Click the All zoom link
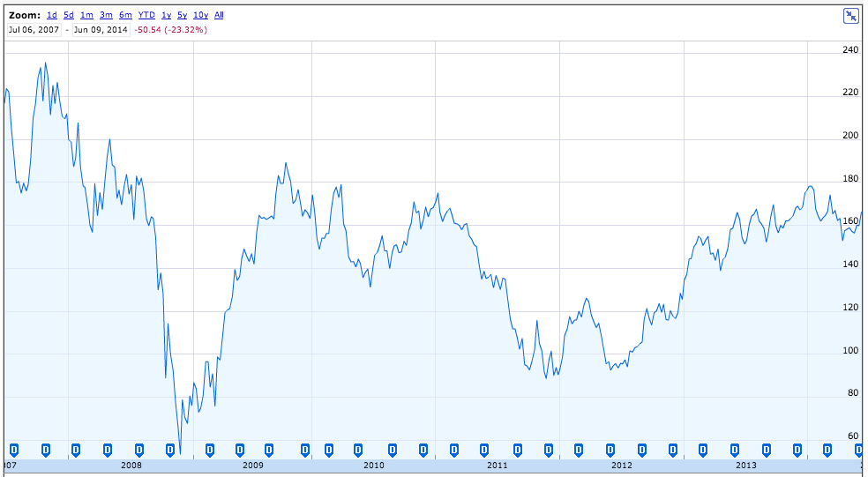This screenshot has width=868, height=477. (219, 15)
